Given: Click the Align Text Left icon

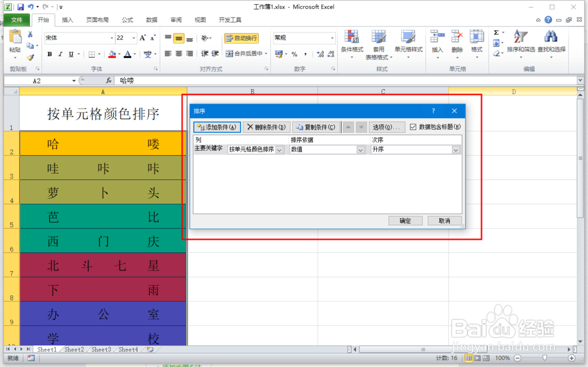Looking at the screenshot, I should point(168,54).
